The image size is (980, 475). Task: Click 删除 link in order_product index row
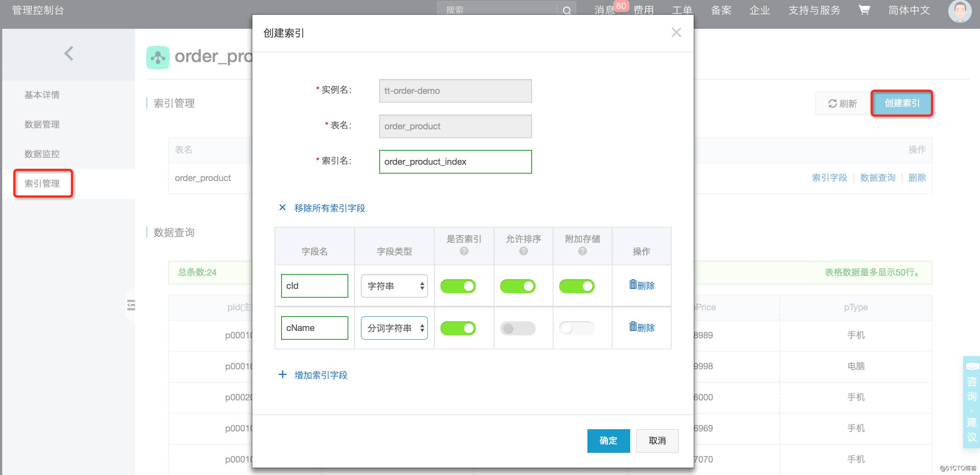click(917, 178)
